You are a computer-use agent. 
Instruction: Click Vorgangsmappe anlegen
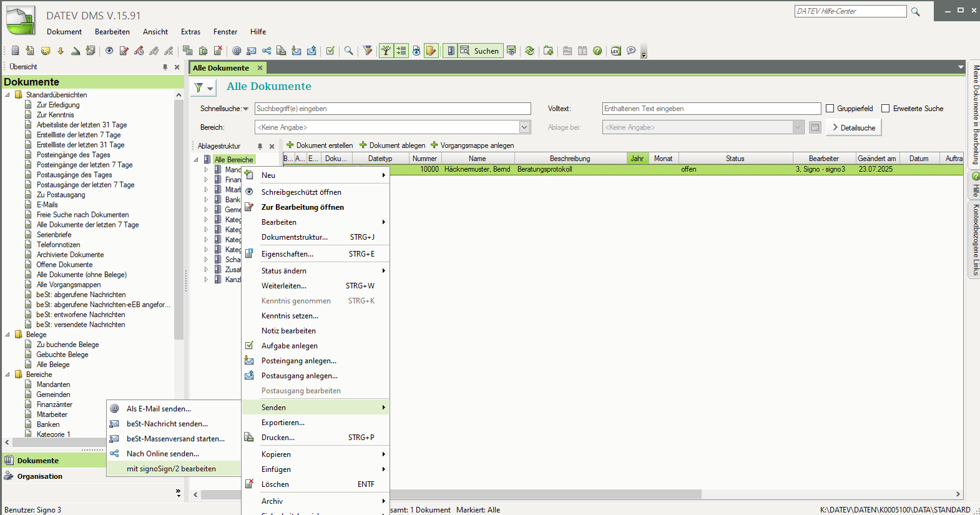(x=473, y=145)
